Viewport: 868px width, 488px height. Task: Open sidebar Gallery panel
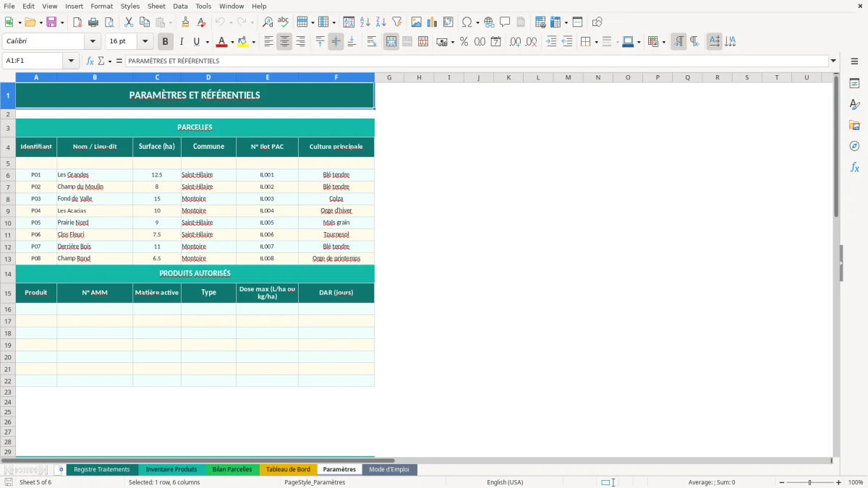[854, 125]
